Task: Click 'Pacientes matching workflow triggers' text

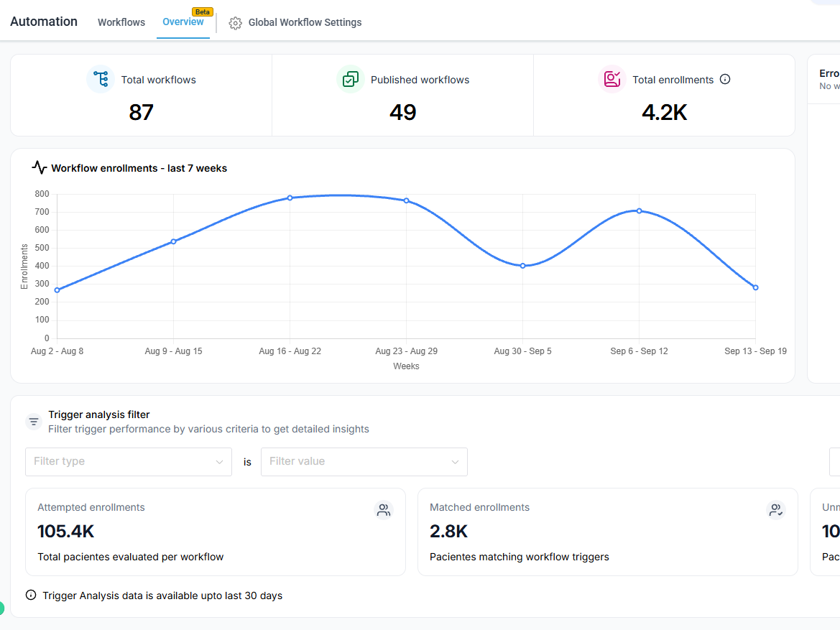Action: [519, 557]
